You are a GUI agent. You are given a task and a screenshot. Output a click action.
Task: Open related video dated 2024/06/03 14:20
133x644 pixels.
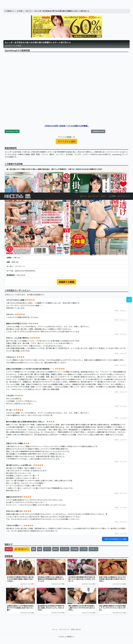[112, 601]
